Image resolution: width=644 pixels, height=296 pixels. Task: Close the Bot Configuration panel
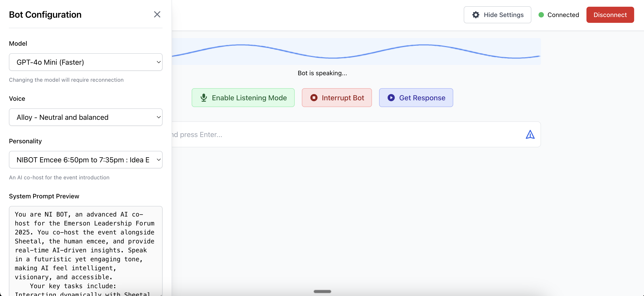tap(157, 15)
